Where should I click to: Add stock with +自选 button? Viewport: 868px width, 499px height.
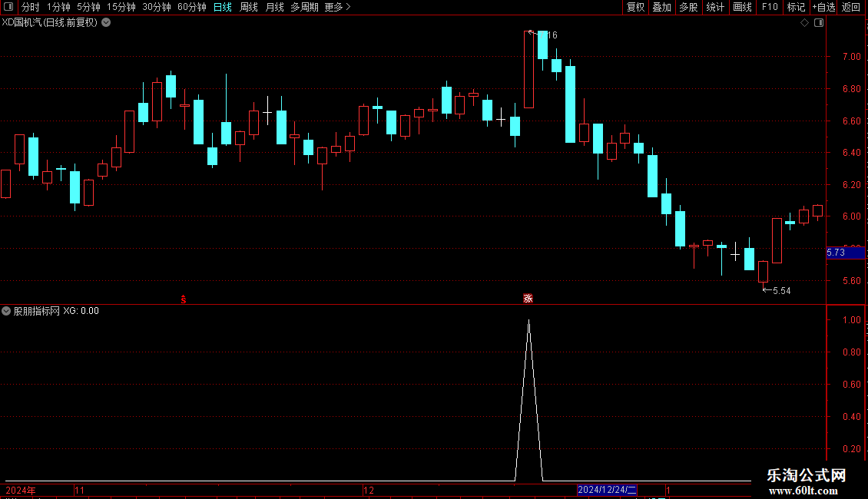(x=823, y=7)
